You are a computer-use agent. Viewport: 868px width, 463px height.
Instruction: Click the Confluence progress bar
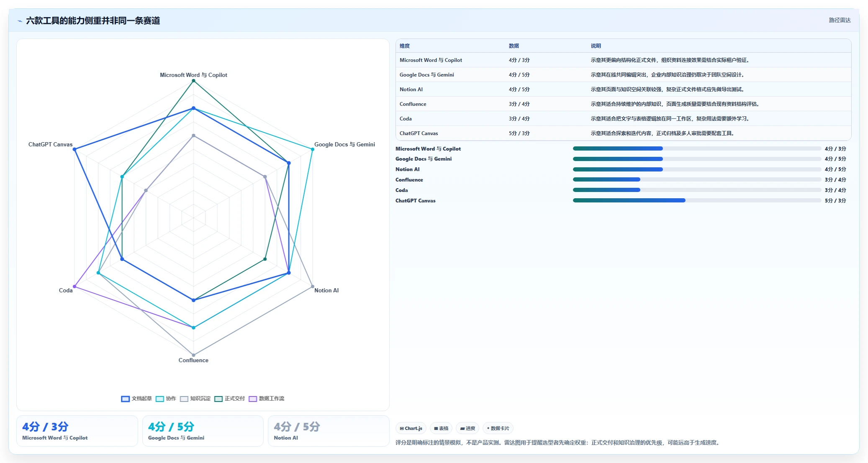(697, 179)
